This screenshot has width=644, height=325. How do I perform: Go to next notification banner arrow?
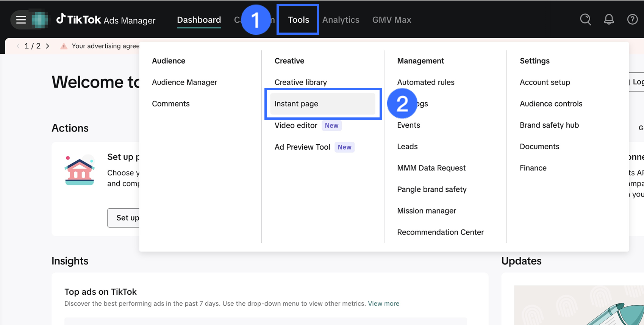click(47, 46)
